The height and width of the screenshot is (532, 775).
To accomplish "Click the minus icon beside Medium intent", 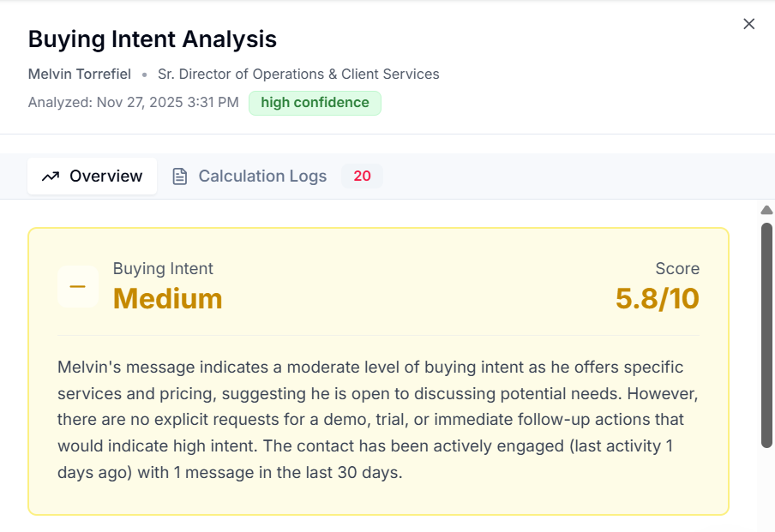I will click(77, 286).
